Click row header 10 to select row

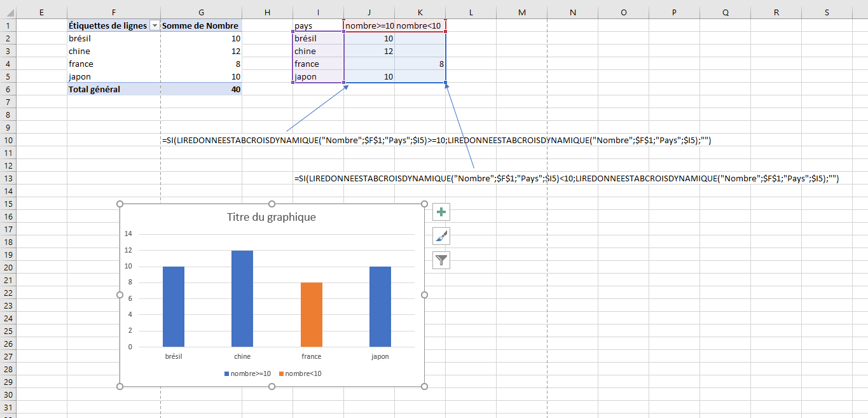[x=8, y=140]
